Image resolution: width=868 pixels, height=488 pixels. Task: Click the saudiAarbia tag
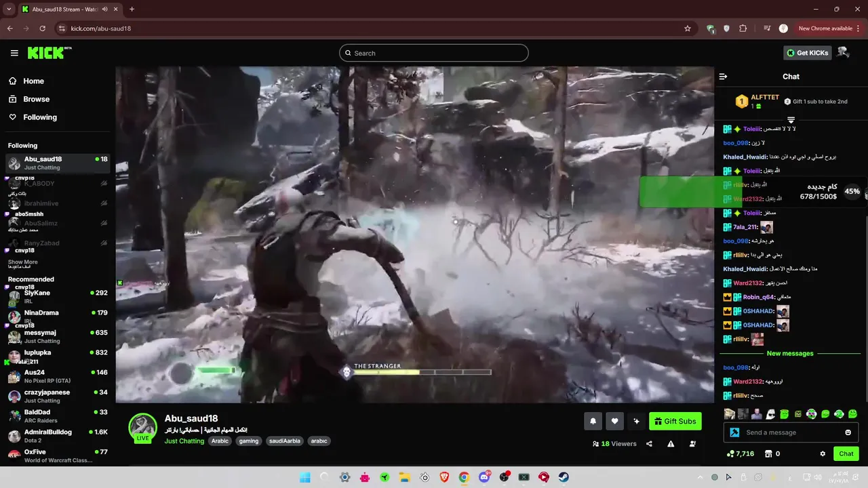coord(284,441)
